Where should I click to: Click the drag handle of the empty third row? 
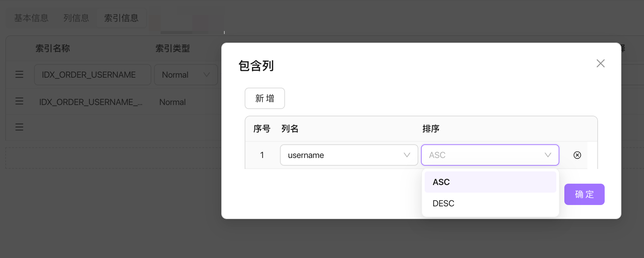point(19,127)
